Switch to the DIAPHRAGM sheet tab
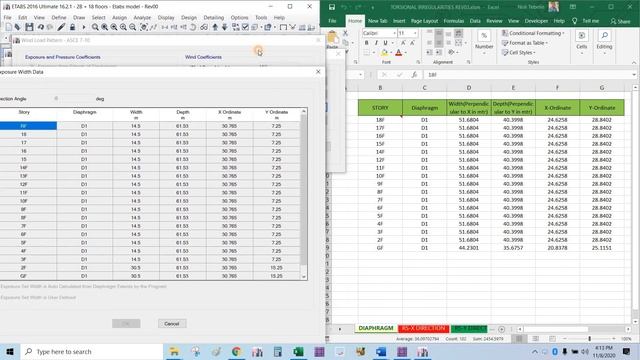This screenshot has width=640, height=360. 376,328
